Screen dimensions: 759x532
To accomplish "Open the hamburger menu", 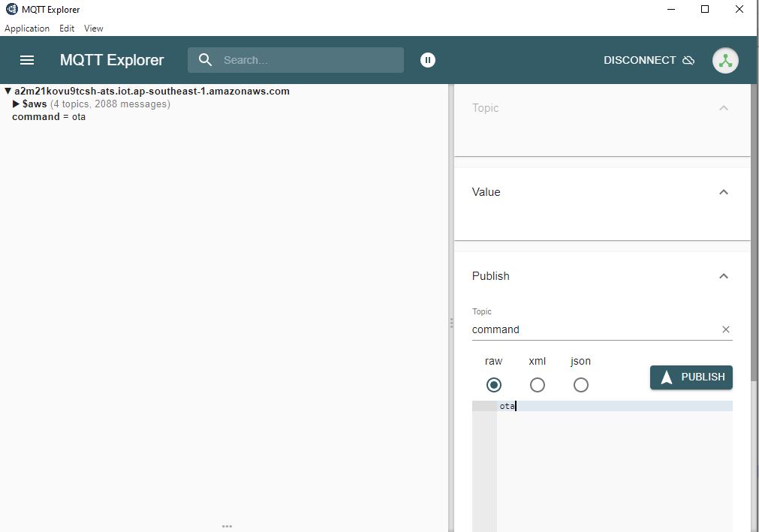I will click(27, 60).
